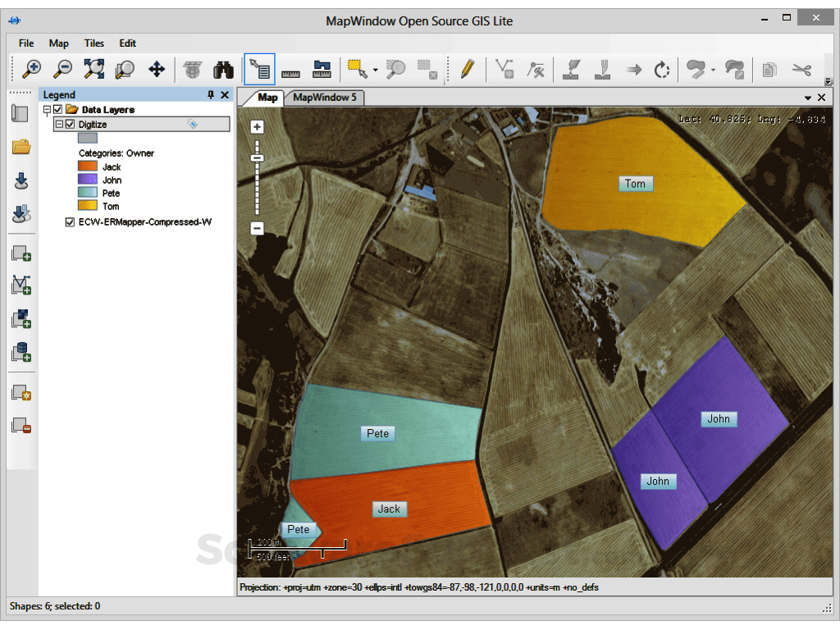Click the rotate icon on the toolbar
The image size is (840, 630).
pyautogui.click(x=662, y=69)
